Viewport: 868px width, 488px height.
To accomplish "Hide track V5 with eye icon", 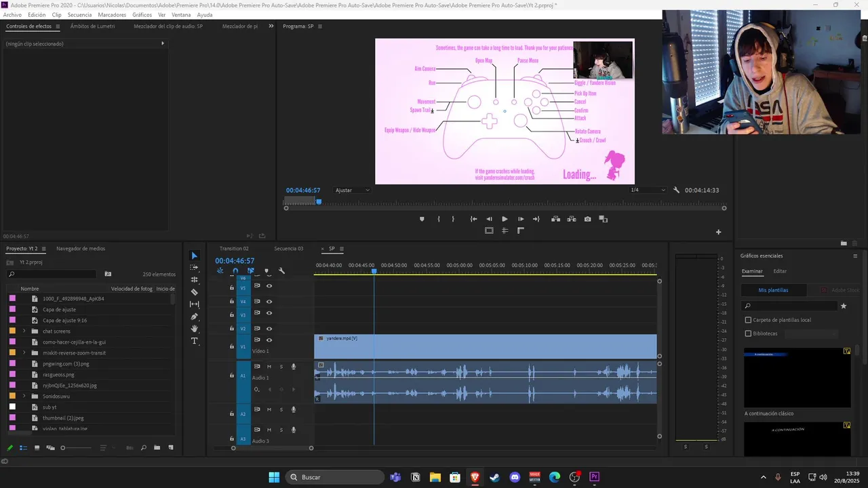I will click(x=269, y=286).
